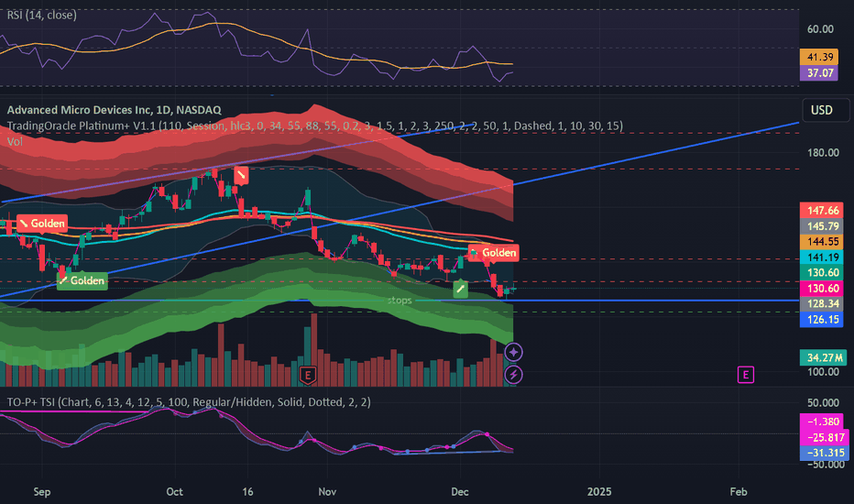Click the 2025 label on time axis
This screenshot has height=504, width=854.
[599, 491]
